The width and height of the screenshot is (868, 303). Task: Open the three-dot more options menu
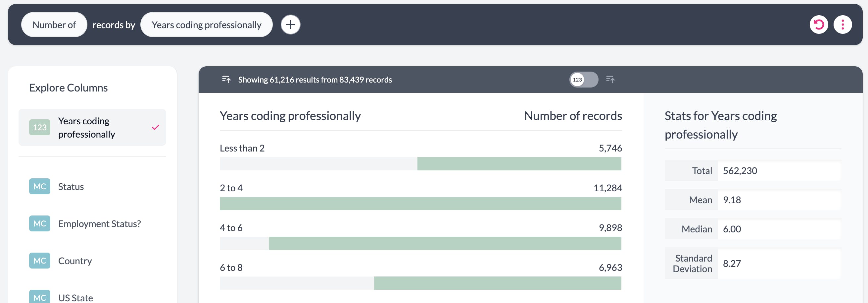pyautogui.click(x=843, y=25)
